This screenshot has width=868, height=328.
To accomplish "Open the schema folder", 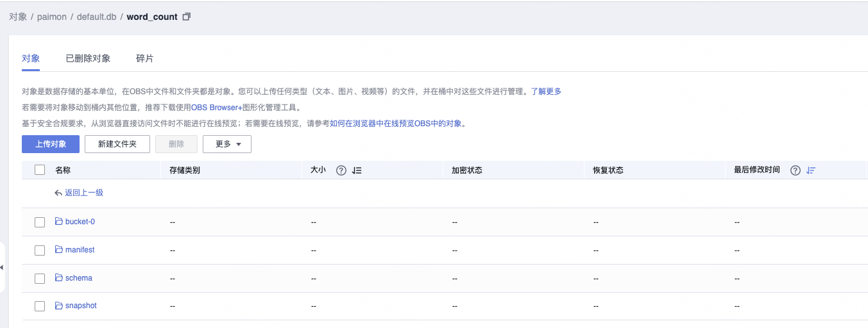I will (x=79, y=278).
